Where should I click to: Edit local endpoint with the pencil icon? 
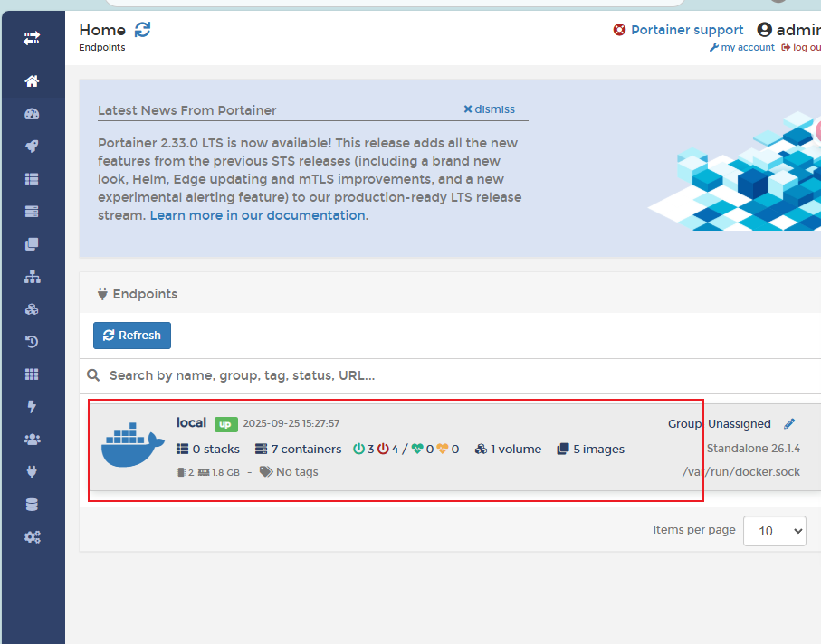789,423
